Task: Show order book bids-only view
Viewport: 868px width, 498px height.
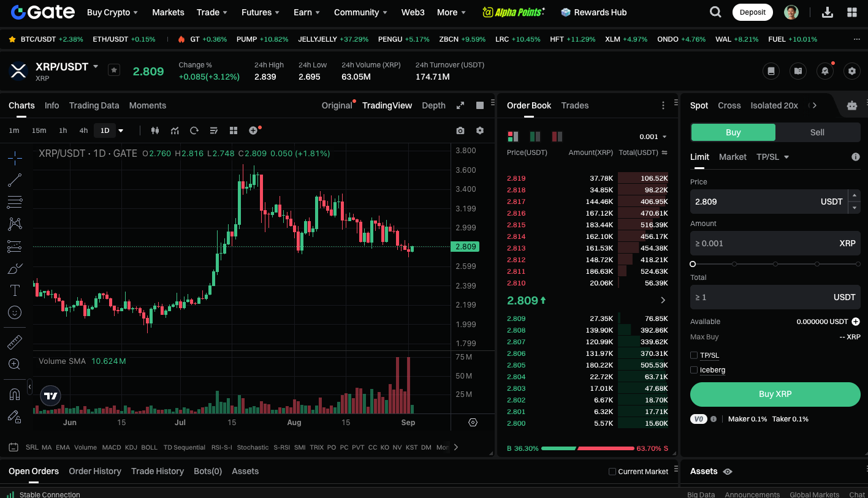Action: (535, 137)
